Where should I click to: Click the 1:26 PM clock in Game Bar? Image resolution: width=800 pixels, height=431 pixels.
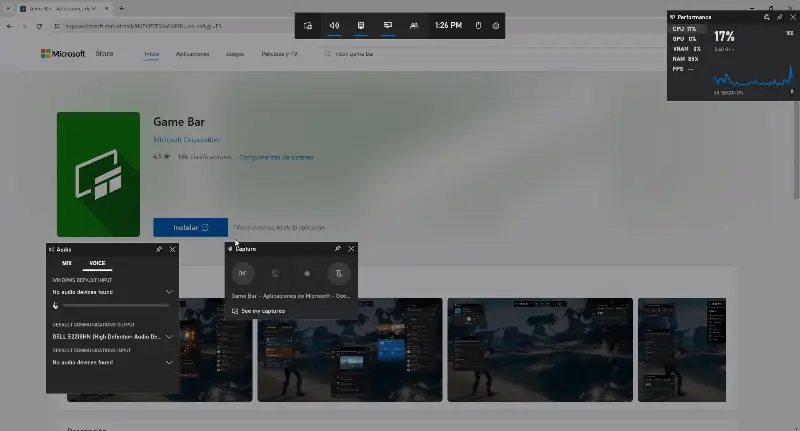tap(448, 26)
